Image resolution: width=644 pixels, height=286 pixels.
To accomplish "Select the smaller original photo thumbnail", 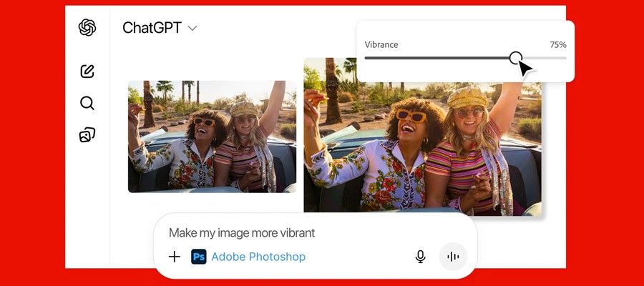I will pyautogui.click(x=212, y=137).
